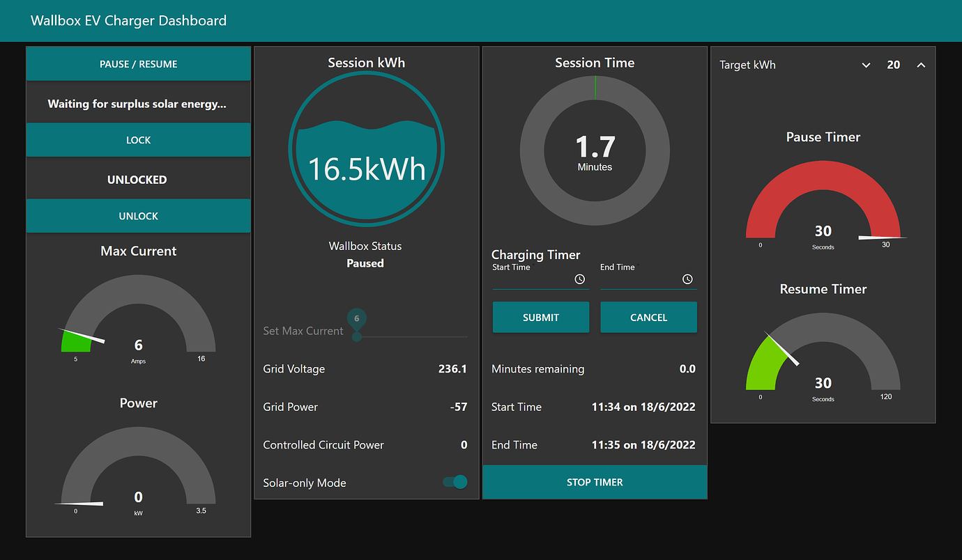Cancel the charging timer entry

coord(648,317)
